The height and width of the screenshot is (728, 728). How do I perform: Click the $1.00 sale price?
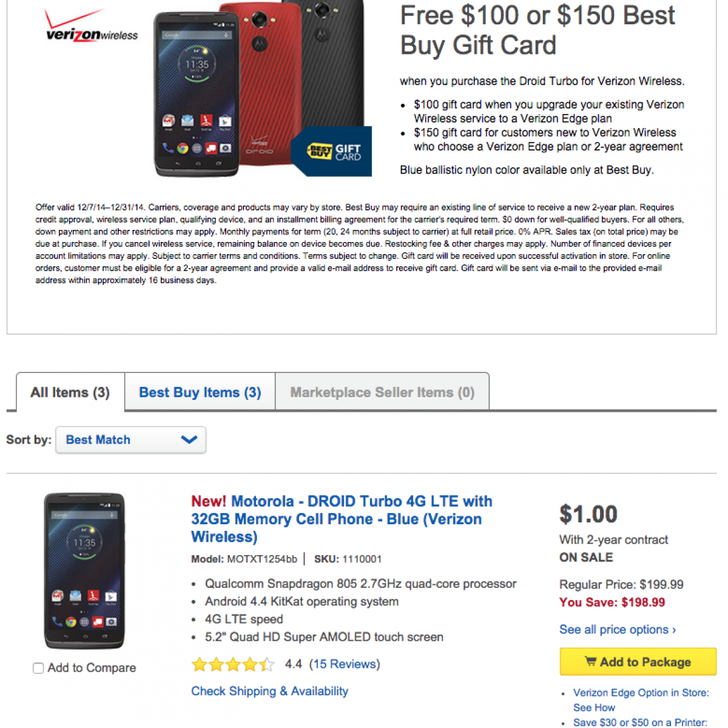[588, 514]
